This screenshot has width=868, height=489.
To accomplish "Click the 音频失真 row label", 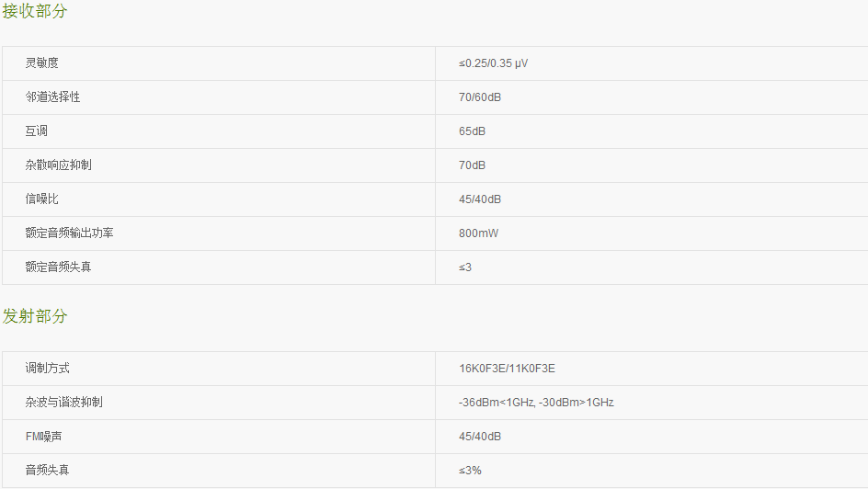I will (47, 471).
